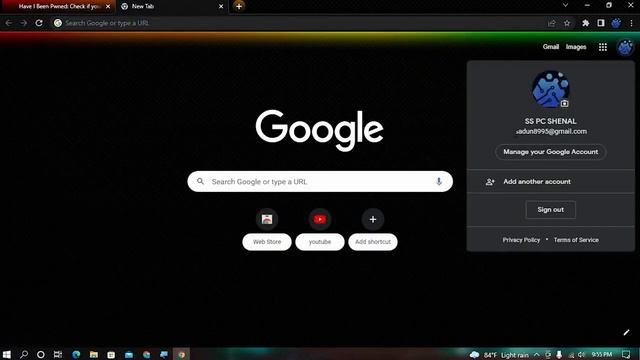Go forward to the next page

point(24,23)
